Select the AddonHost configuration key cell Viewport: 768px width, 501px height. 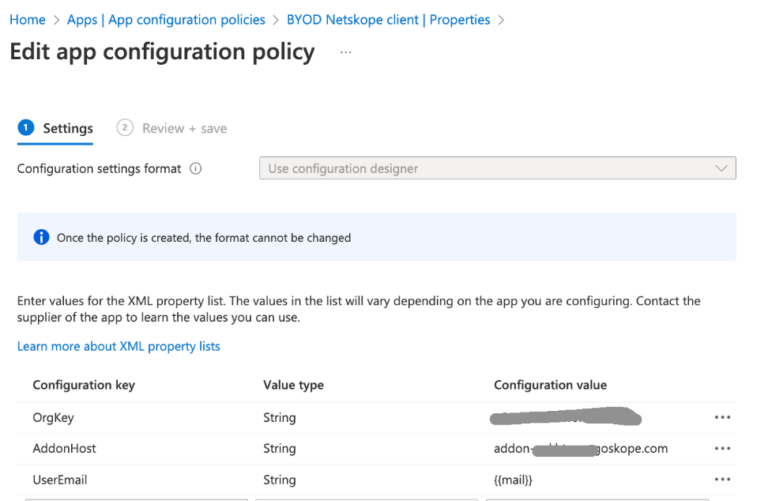[x=64, y=449]
